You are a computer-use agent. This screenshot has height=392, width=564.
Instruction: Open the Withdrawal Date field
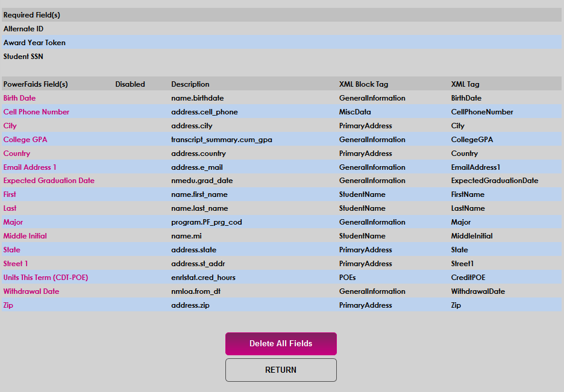tap(31, 291)
